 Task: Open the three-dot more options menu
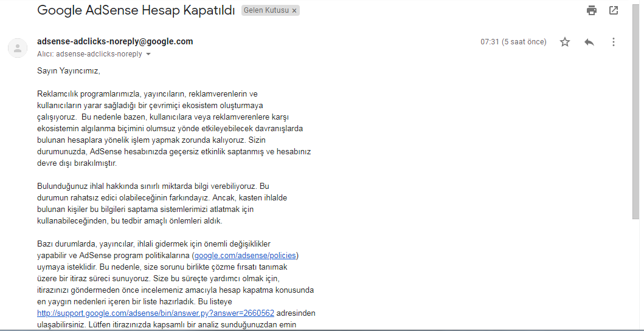[613, 42]
